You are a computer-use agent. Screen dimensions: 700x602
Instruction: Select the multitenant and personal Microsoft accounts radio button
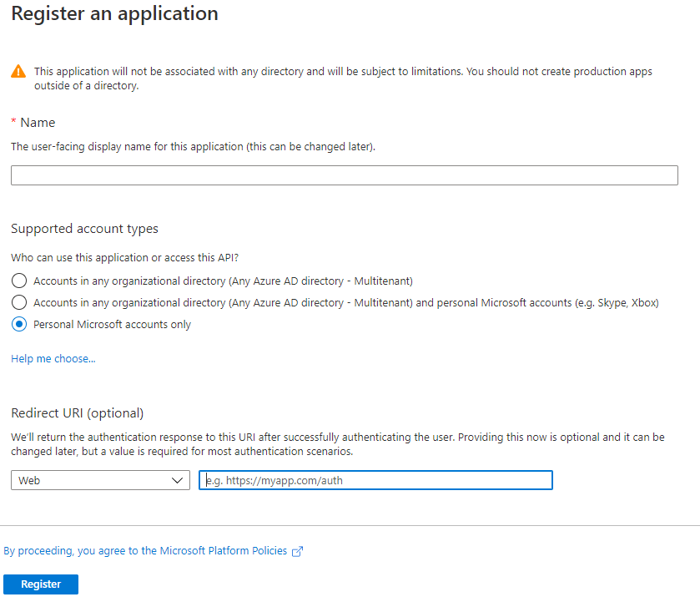tap(19, 302)
